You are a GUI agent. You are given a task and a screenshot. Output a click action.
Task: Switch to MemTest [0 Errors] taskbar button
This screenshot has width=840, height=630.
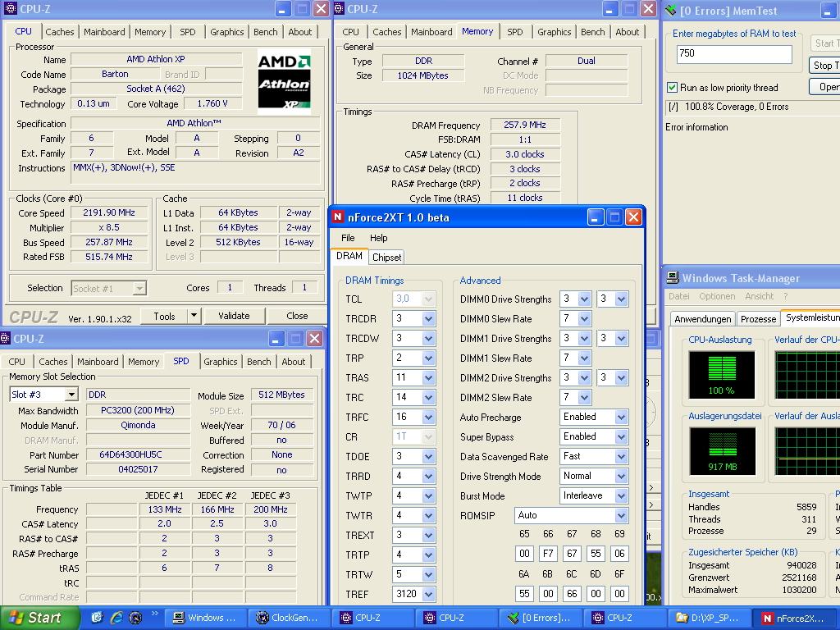(540, 618)
